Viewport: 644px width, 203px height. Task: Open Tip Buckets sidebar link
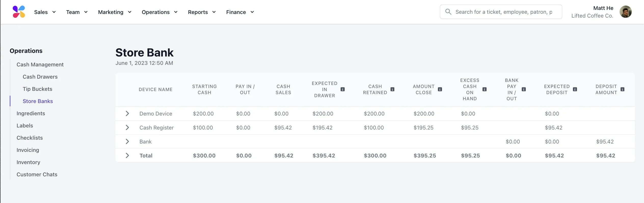click(x=37, y=89)
